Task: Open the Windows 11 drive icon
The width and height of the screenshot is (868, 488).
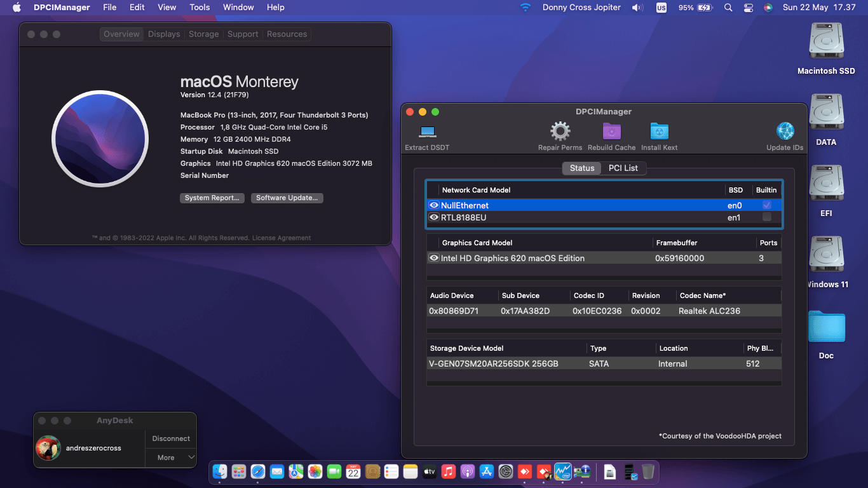Action: point(826,255)
